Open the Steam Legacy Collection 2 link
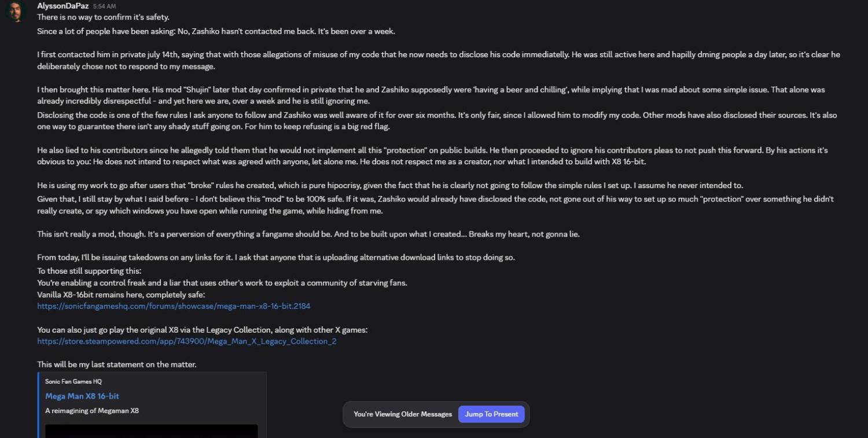This screenshot has width=868, height=438. click(187, 341)
